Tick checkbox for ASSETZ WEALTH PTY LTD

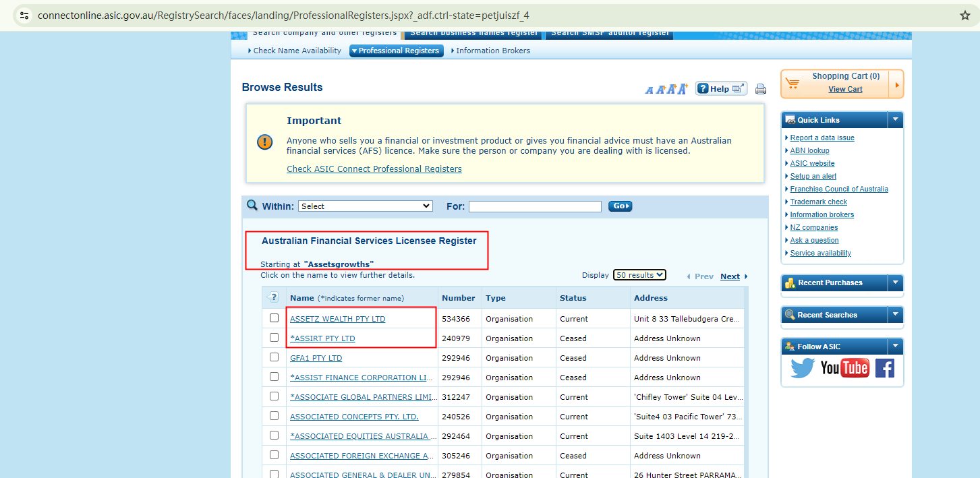click(x=274, y=318)
